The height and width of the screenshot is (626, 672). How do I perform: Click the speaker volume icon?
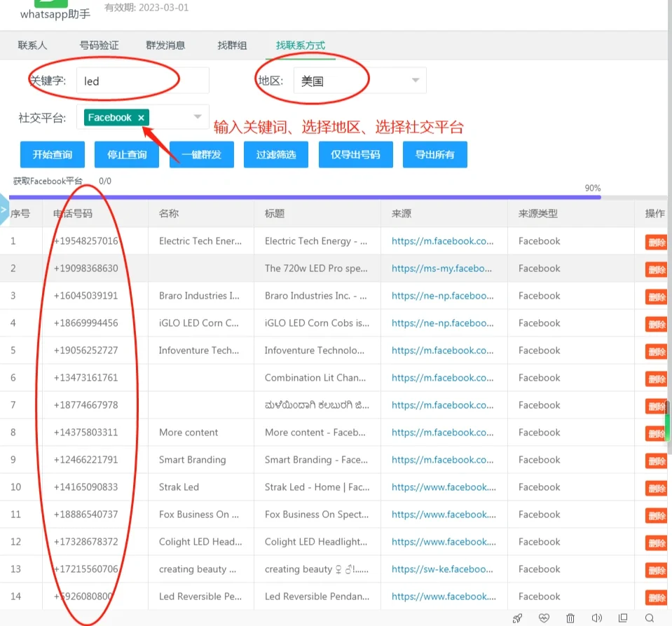[596, 618]
